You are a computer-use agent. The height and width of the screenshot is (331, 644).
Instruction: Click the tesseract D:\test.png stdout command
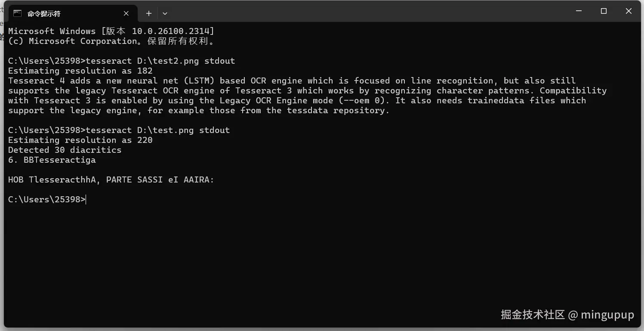click(x=158, y=130)
